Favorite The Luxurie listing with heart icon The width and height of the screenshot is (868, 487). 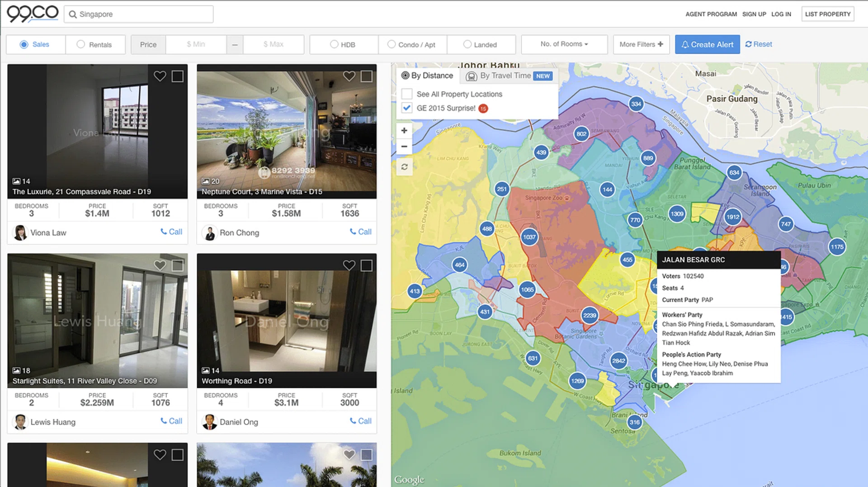coord(160,76)
